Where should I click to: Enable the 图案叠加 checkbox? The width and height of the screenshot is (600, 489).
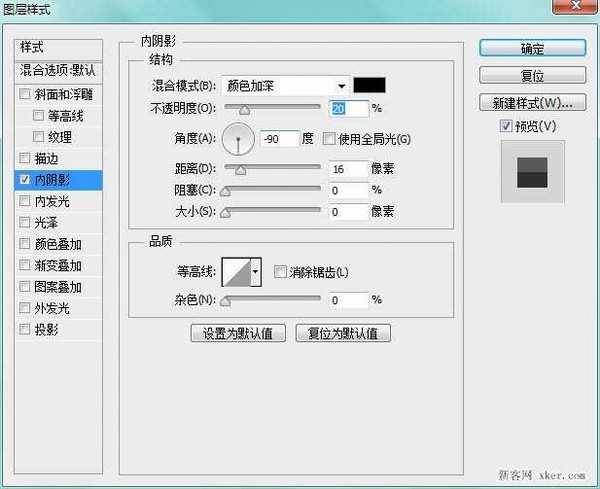(x=25, y=287)
